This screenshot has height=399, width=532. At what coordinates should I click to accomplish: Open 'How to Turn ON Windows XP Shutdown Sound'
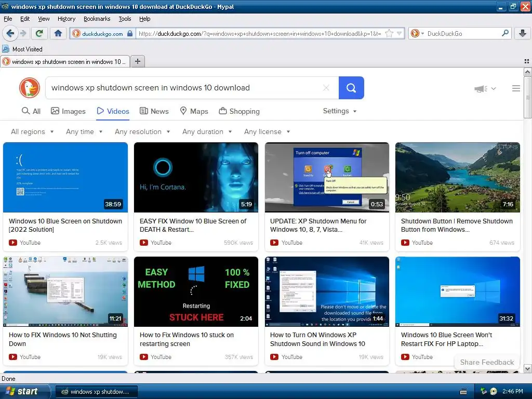click(317, 339)
